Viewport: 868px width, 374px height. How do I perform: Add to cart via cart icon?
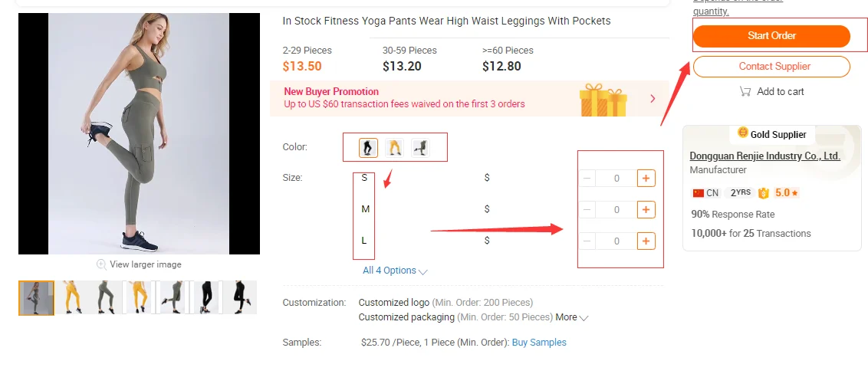click(745, 91)
